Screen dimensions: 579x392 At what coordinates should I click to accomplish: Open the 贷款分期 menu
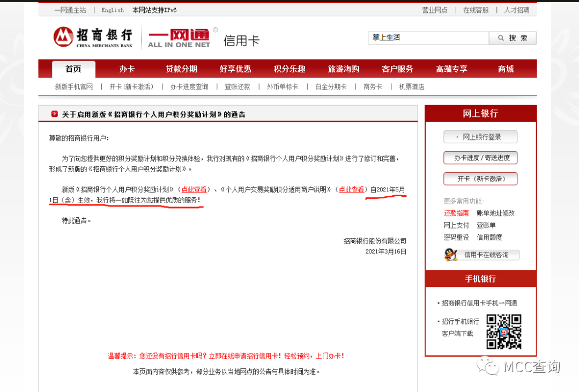coord(181,69)
